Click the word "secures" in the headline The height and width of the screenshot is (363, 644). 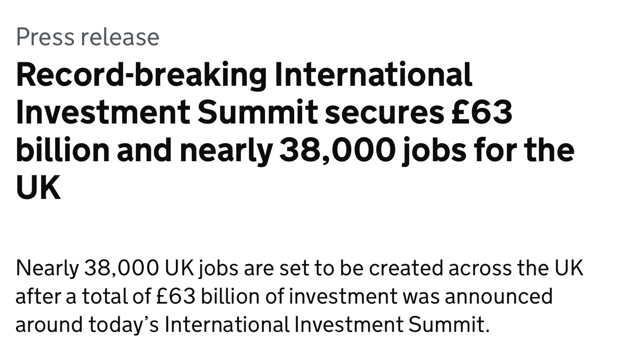point(384,114)
